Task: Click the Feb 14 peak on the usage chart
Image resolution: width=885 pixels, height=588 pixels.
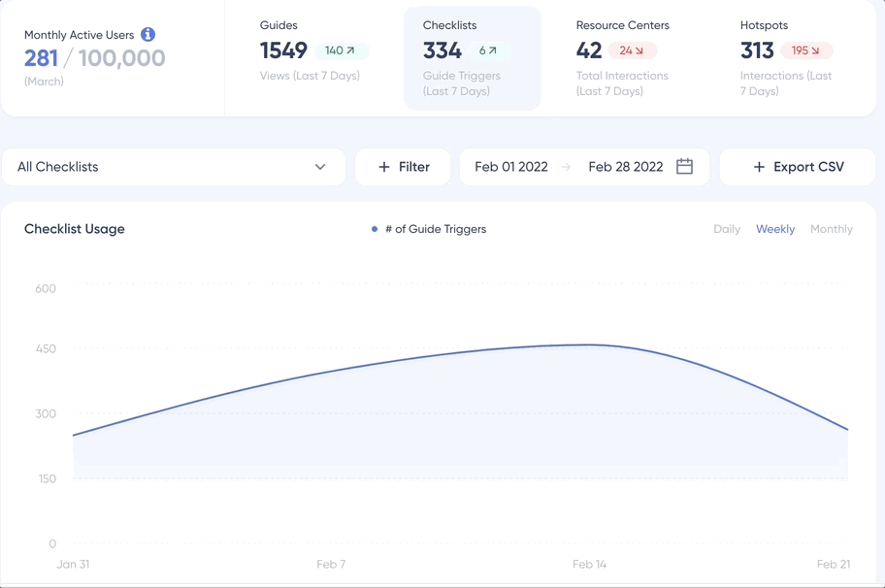Action: [590, 344]
